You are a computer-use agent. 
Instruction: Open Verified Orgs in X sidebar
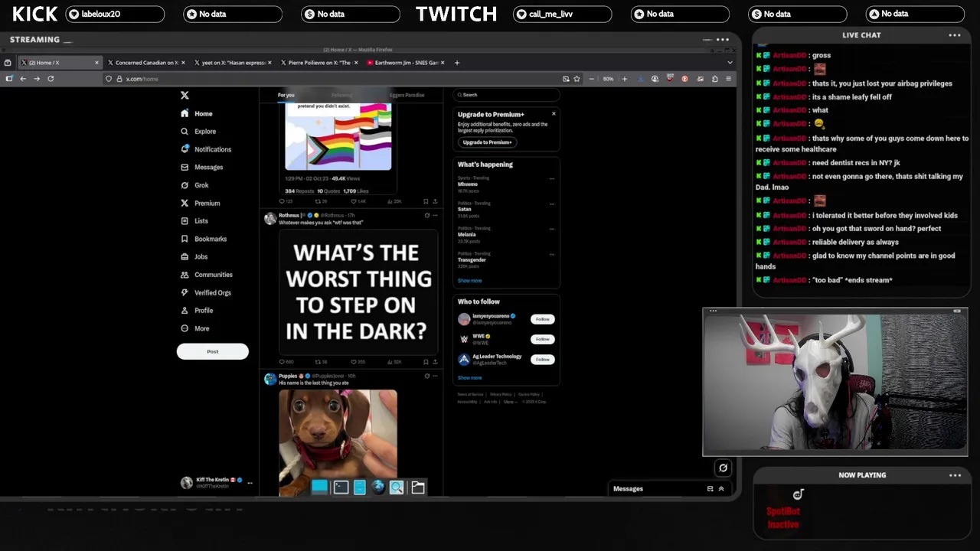(x=205, y=292)
